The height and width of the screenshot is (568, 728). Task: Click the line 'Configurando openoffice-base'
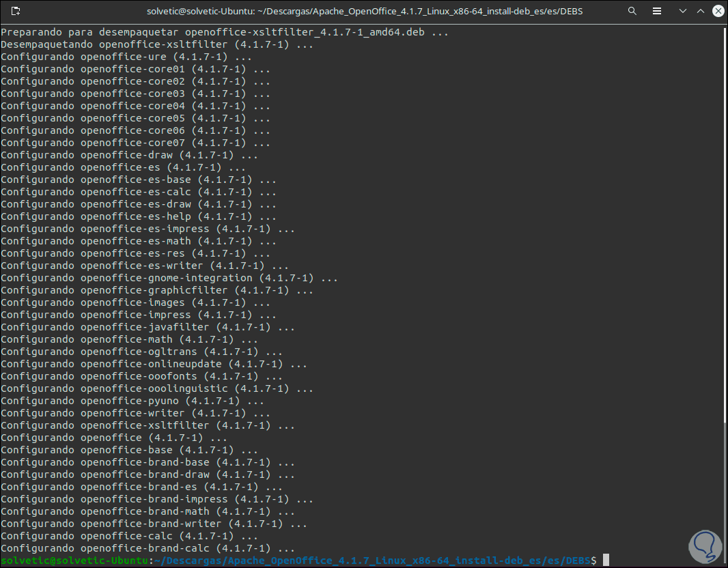pos(130,450)
